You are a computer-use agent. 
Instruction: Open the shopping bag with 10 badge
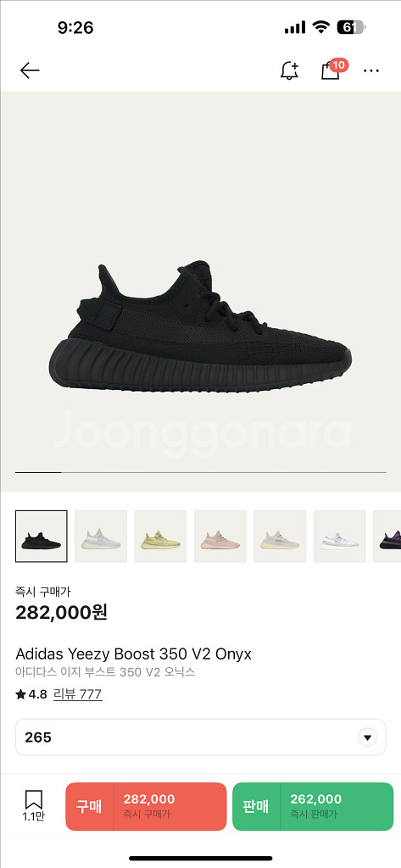tap(333, 70)
